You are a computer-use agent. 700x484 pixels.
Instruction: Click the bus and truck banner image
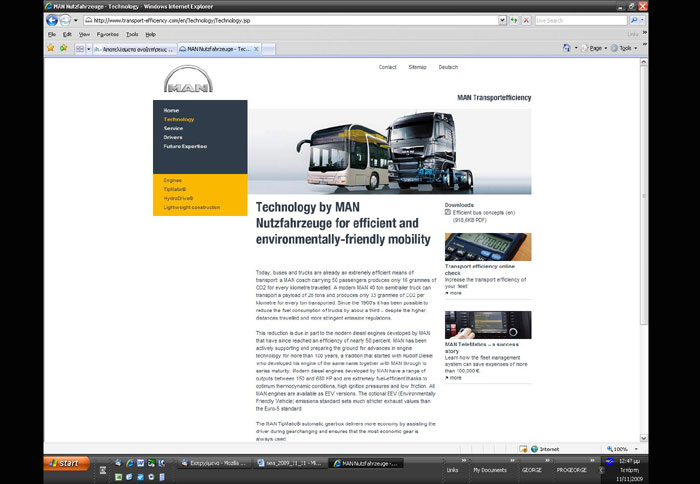(390, 151)
